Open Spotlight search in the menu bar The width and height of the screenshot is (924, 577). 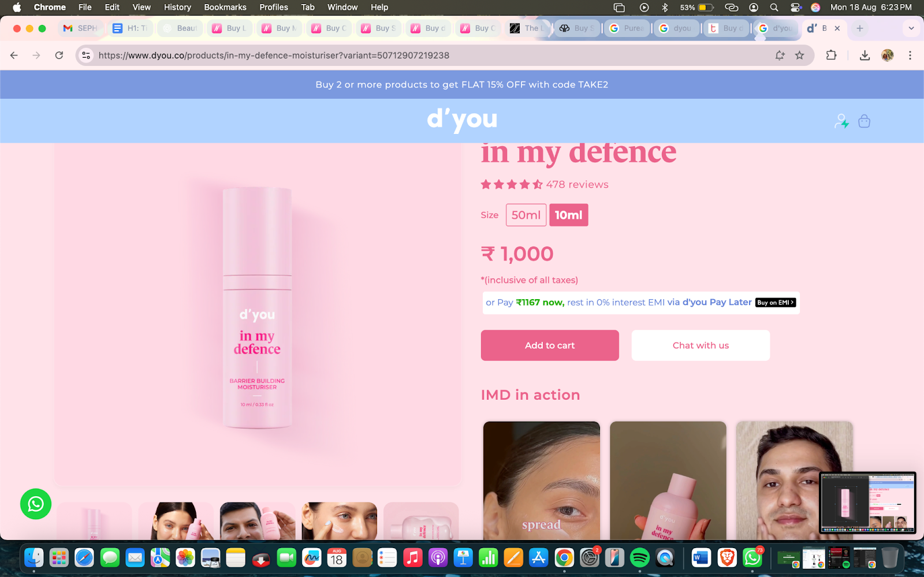[774, 8]
